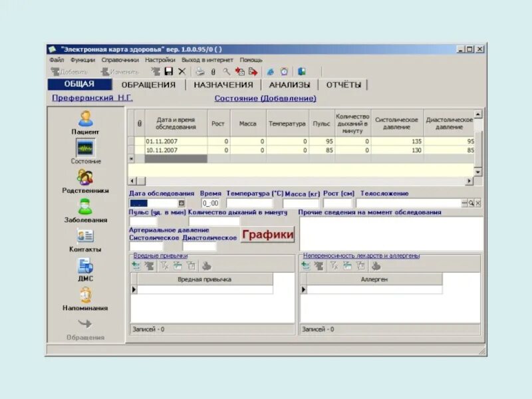Screen dimensions: 532x399
Task: Click the Масса (кг) input field
Action: 301,203
